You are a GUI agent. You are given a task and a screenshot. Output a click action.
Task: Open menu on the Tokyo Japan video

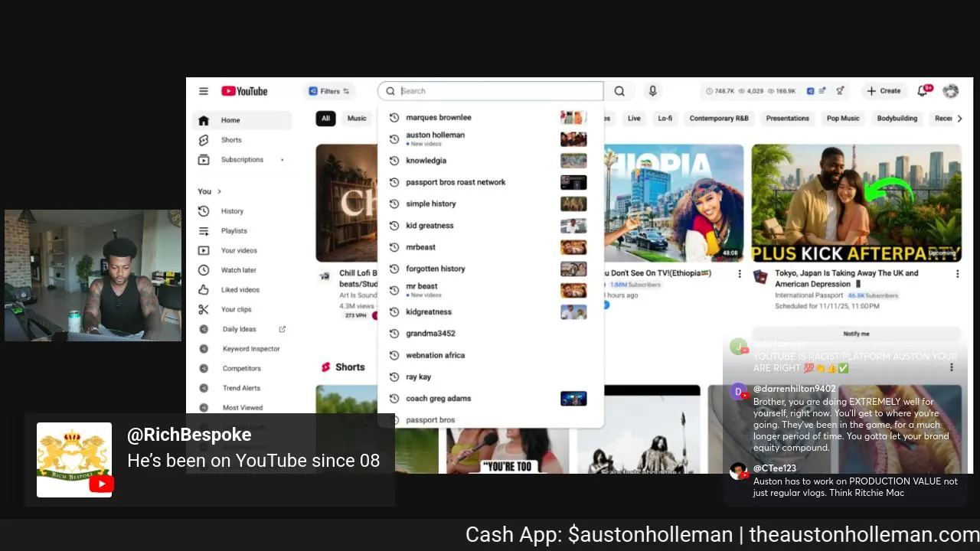[957, 274]
